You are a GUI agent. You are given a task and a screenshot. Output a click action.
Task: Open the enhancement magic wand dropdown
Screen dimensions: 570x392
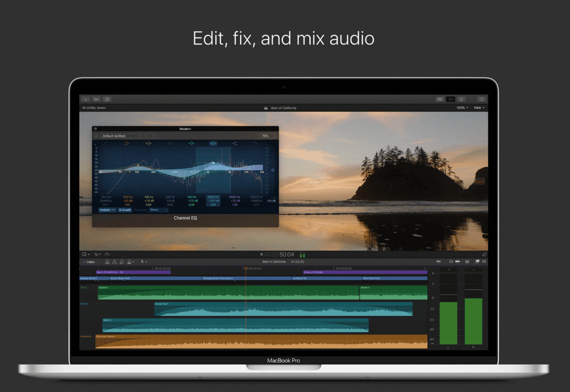point(97,254)
